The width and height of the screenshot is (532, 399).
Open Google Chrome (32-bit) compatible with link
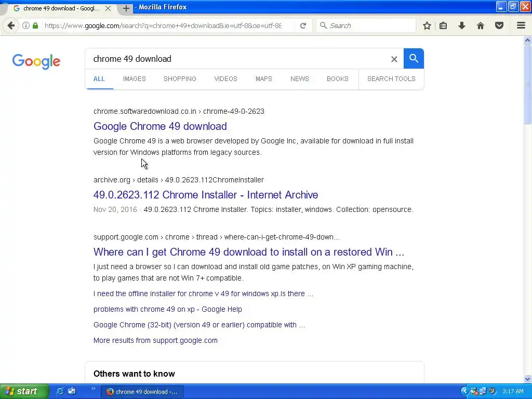click(x=199, y=325)
